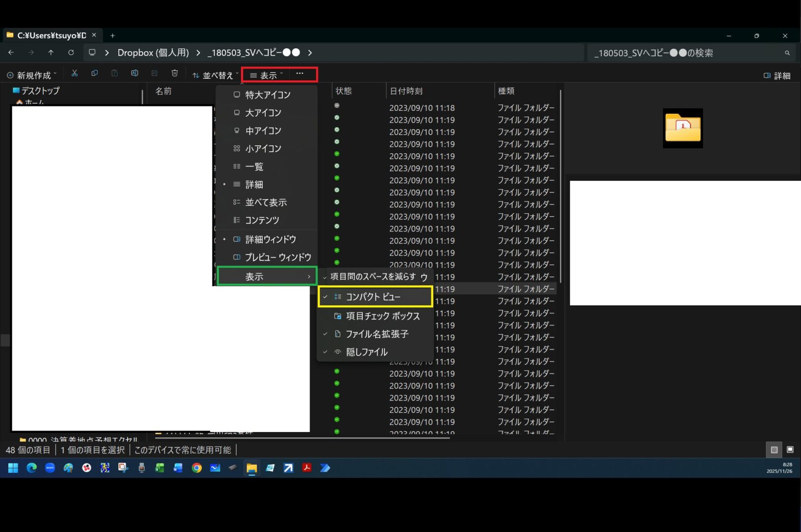This screenshot has height=532, width=801.
Task: Toggle 隠しファイル display option
Action: tap(367, 352)
